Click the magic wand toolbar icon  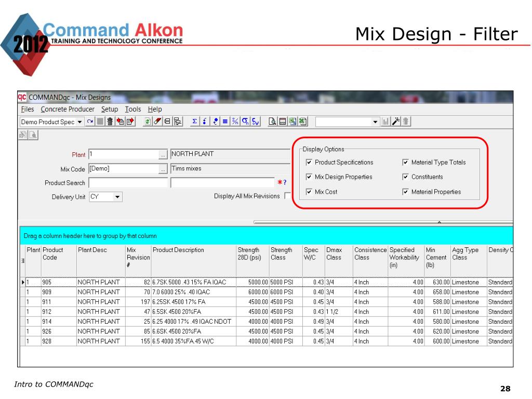[x=395, y=122]
